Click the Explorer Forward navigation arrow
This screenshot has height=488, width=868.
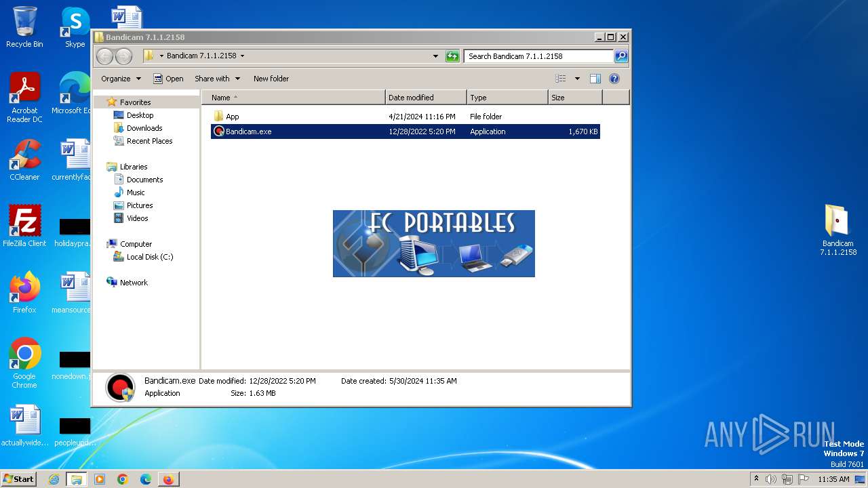(123, 56)
